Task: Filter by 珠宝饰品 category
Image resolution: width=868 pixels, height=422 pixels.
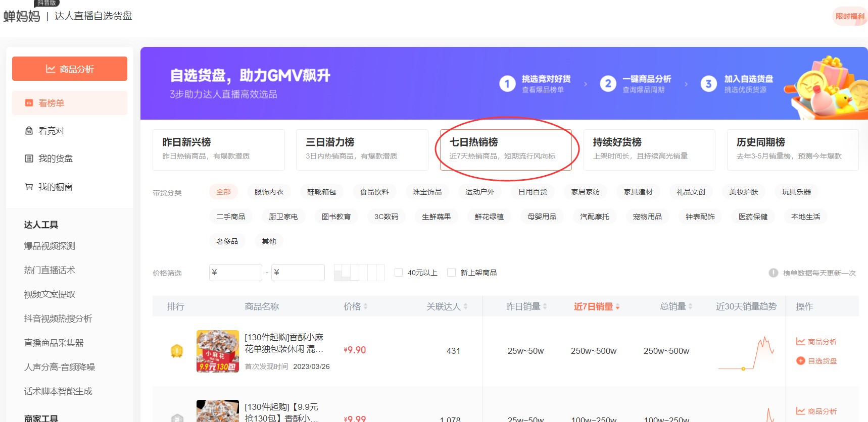Action: [427, 192]
